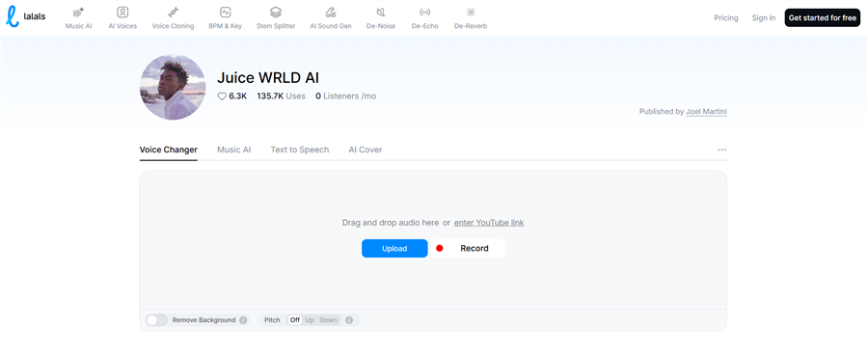Viewport: 868px width, 355px height.
Task: Open the Music AI tool in the top navigation
Action: (79, 18)
